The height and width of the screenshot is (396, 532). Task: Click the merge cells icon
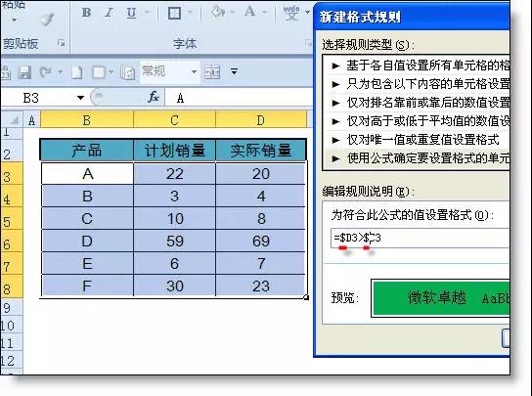(212, 72)
